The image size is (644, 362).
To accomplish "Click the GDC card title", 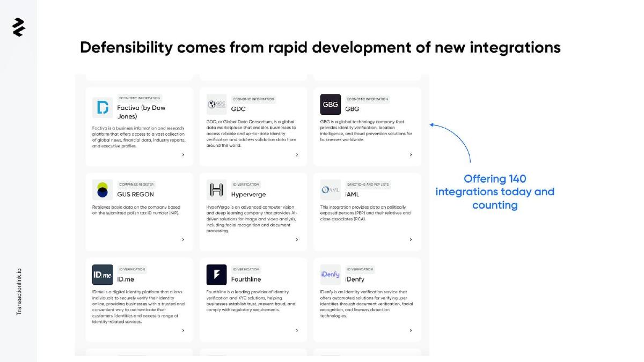I will (238, 109).
